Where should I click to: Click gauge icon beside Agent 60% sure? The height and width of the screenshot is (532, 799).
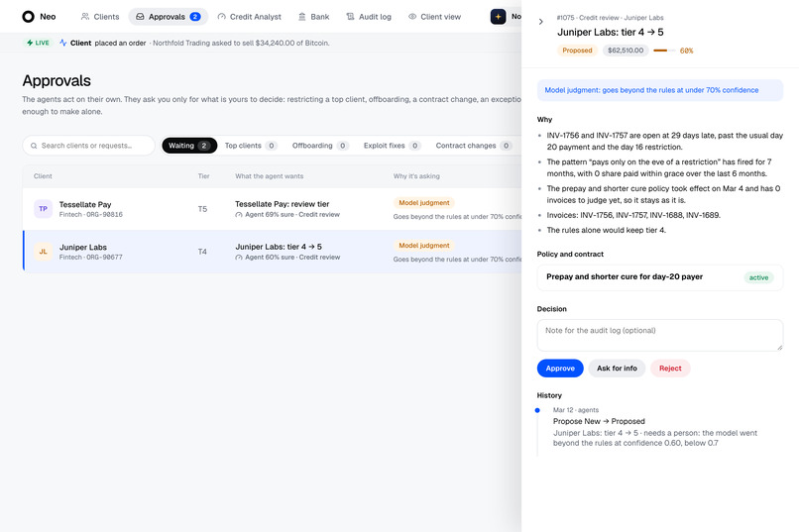[239, 258]
